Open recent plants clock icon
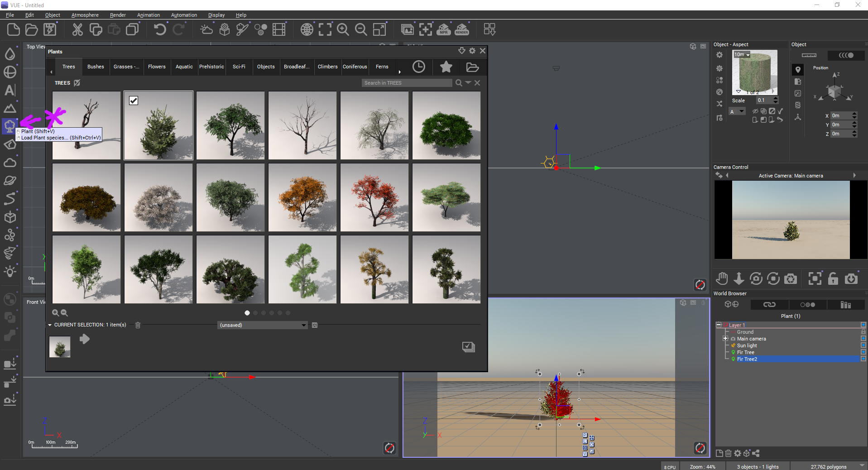Screen dimensions: 868x470 tap(419, 67)
